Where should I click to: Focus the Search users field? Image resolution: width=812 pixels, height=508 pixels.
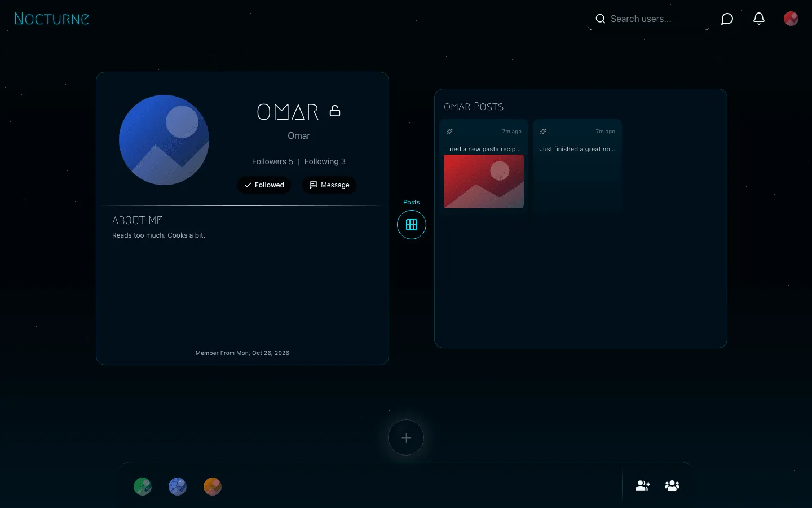[x=648, y=19]
